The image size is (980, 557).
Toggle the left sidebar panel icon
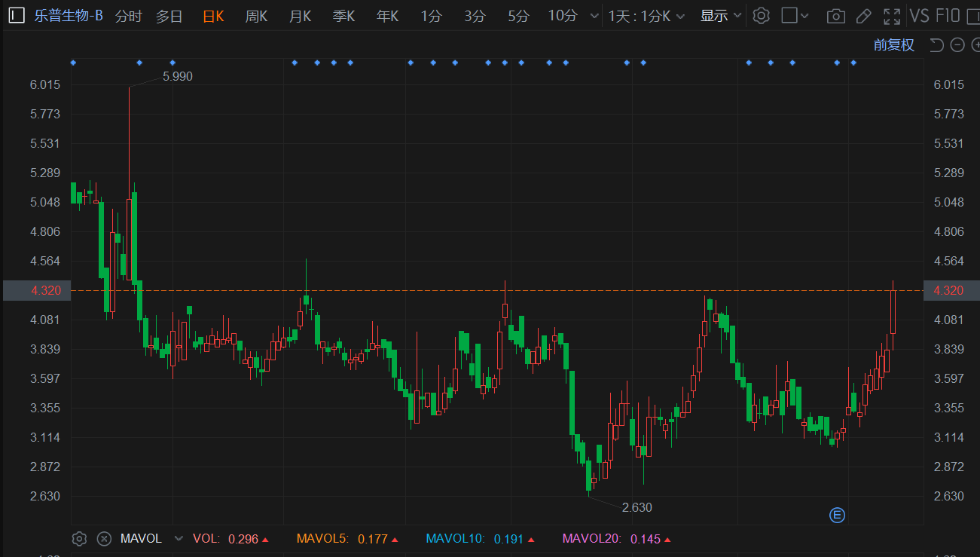click(16, 16)
